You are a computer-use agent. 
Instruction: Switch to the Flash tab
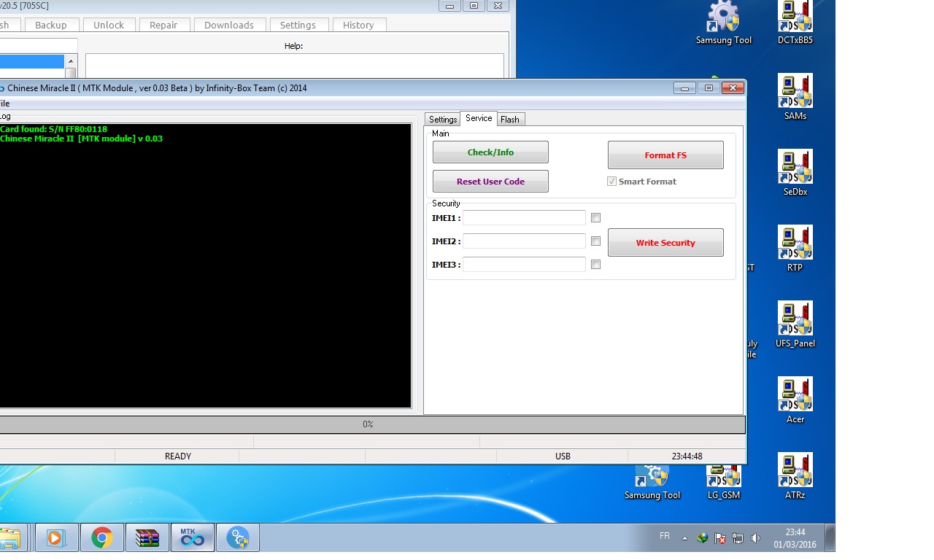point(510,120)
